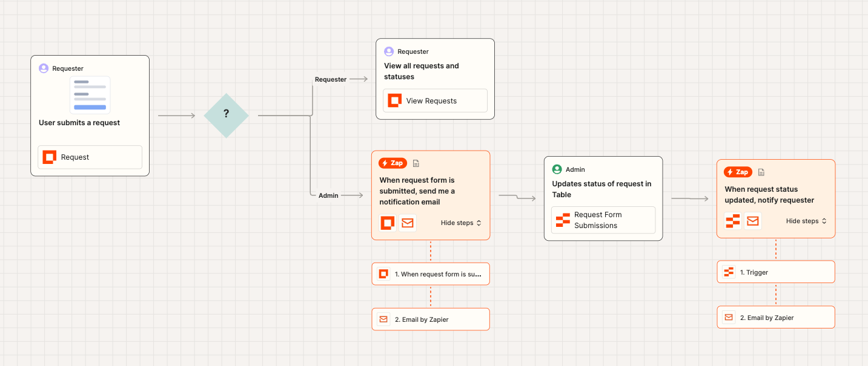The height and width of the screenshot is (366, 868).
Task: Click the Zap badge on the notify requester card
Action: tap(738, 172)
